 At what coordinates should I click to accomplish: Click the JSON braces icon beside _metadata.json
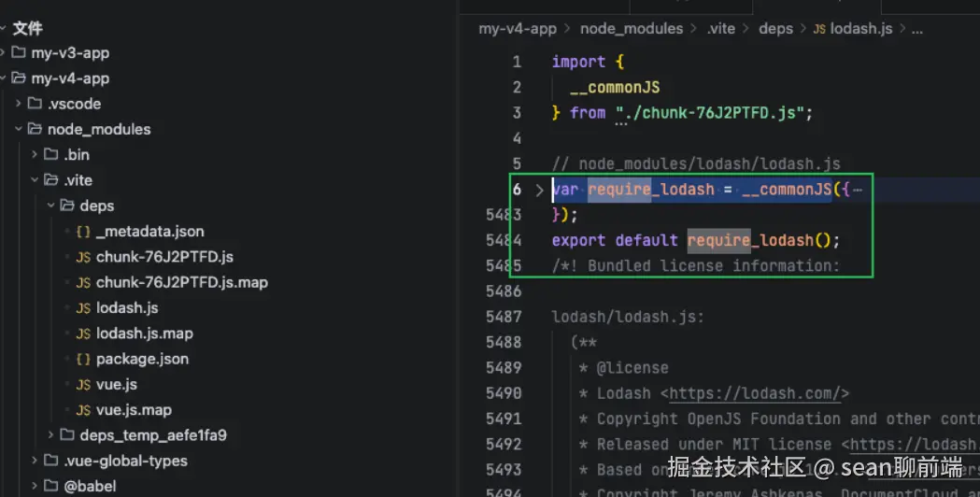[x=83, y=232]
